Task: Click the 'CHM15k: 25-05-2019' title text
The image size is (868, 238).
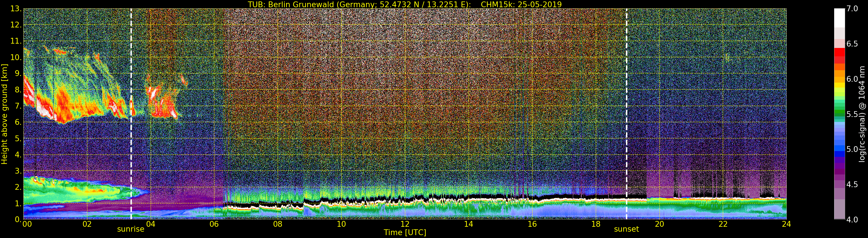Action: click(x=521, y=4)
